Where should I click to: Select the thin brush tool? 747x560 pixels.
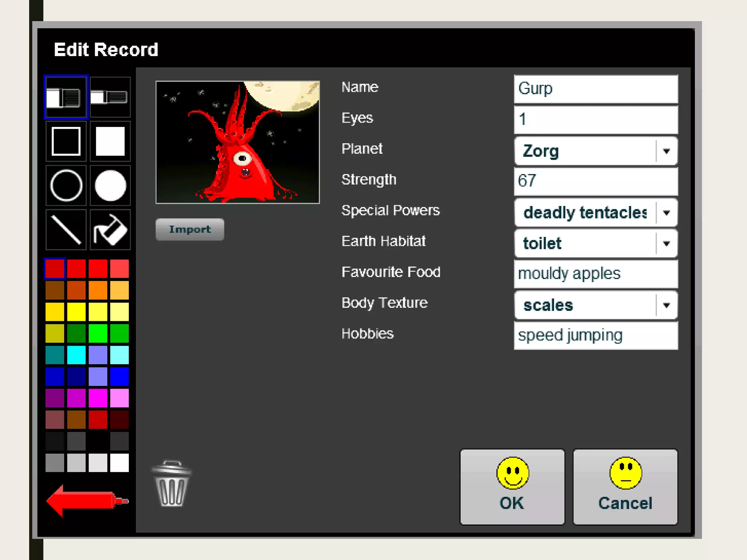tap(110, 97)
